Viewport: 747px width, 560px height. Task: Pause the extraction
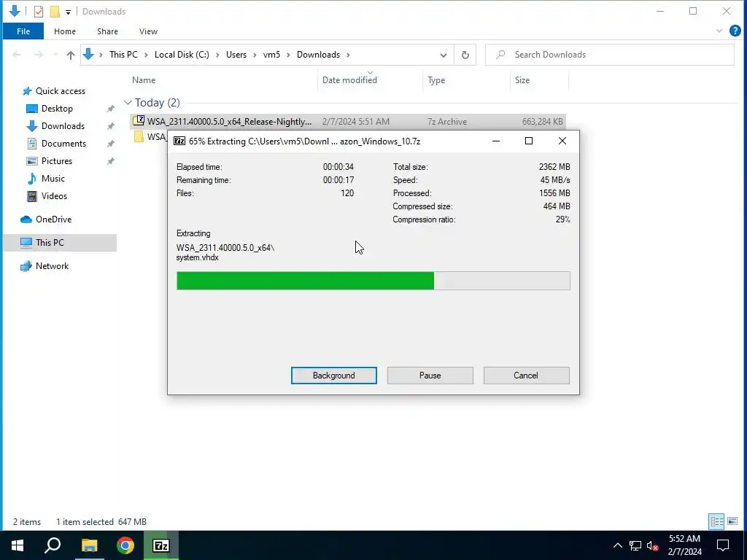430,376
